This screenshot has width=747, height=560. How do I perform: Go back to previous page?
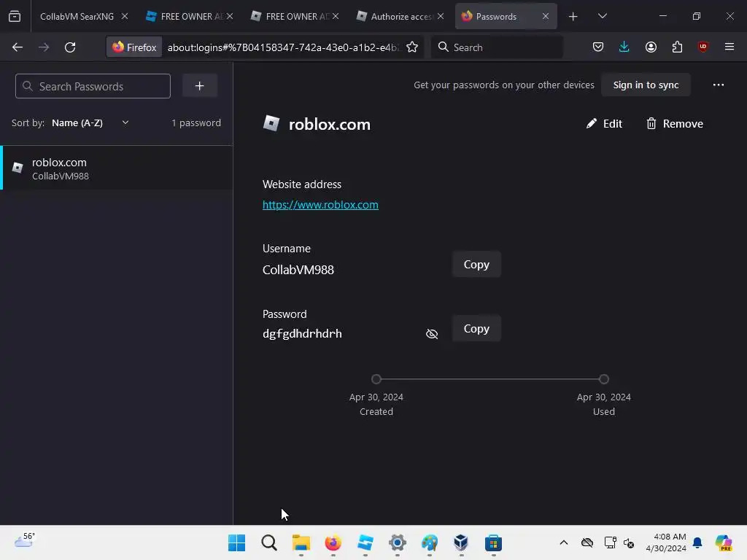coord(18,47)
